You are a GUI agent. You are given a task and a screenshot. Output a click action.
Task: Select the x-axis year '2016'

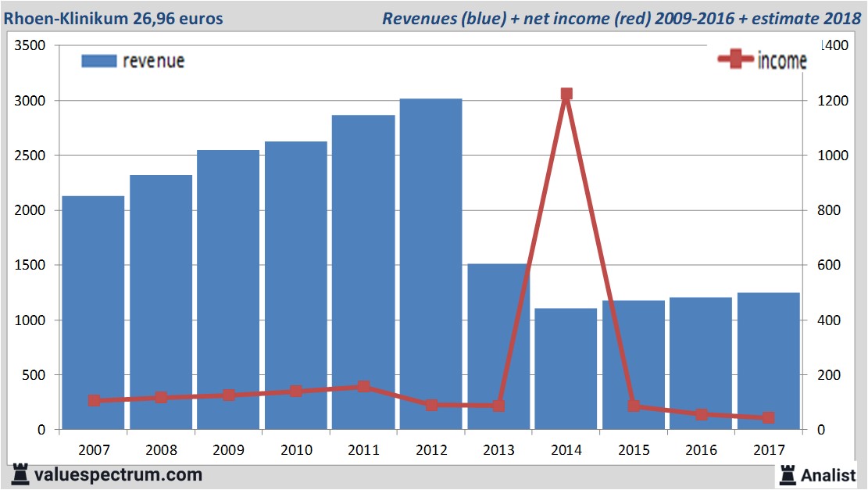pyautogui.click(x=702, y=449)
